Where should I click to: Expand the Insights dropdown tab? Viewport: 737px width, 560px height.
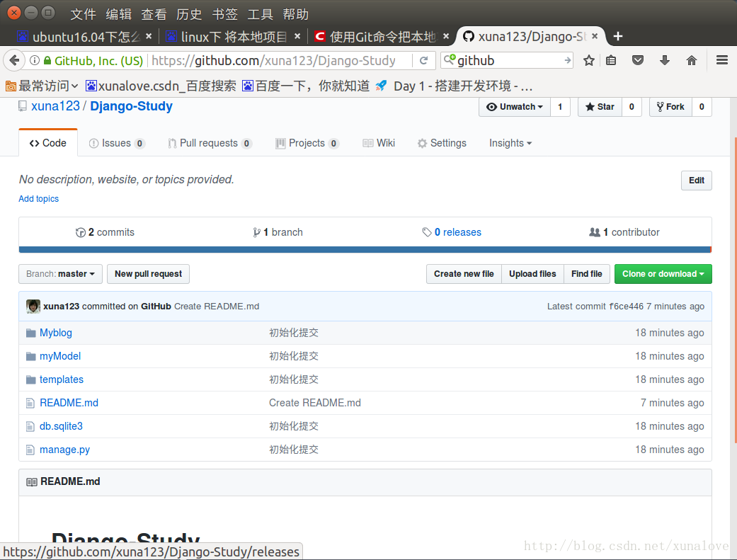click(x=510, y=143)
